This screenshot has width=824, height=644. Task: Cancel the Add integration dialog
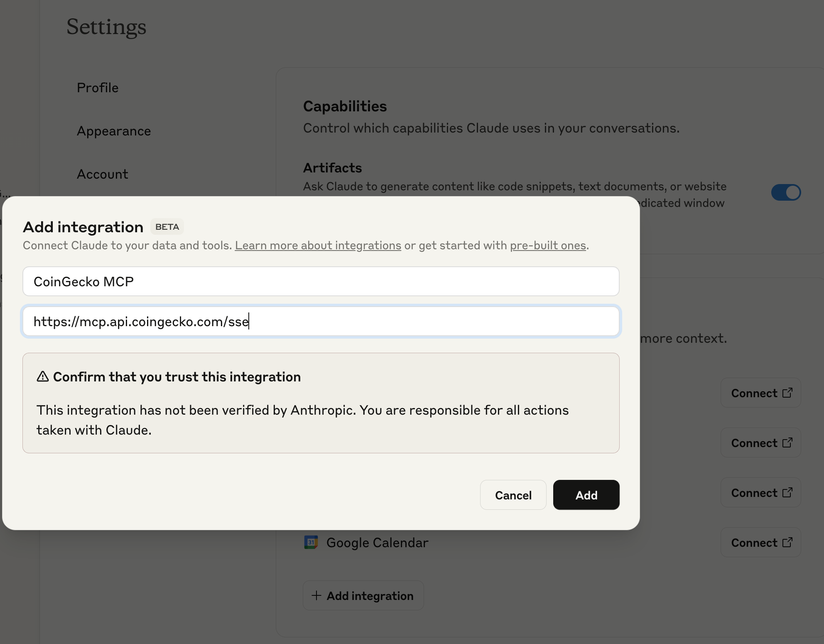[513, 495]
